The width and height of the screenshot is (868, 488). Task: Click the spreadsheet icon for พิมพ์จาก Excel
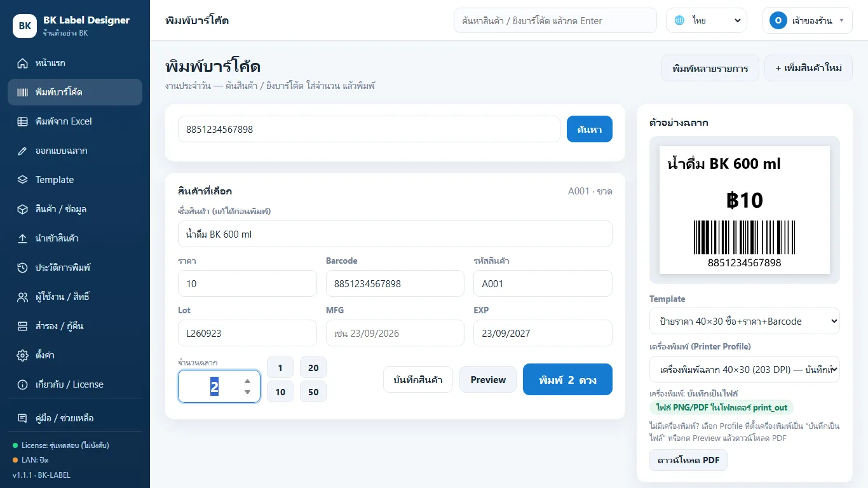tap(23, 121)
